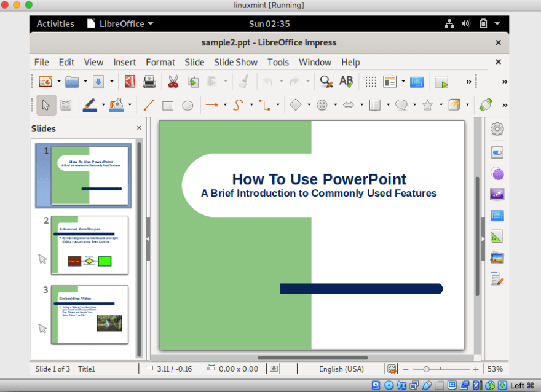Select the Callout shapes tool
Screen dimensions: 541x392
pyautogui.click(x=401, y=105)
